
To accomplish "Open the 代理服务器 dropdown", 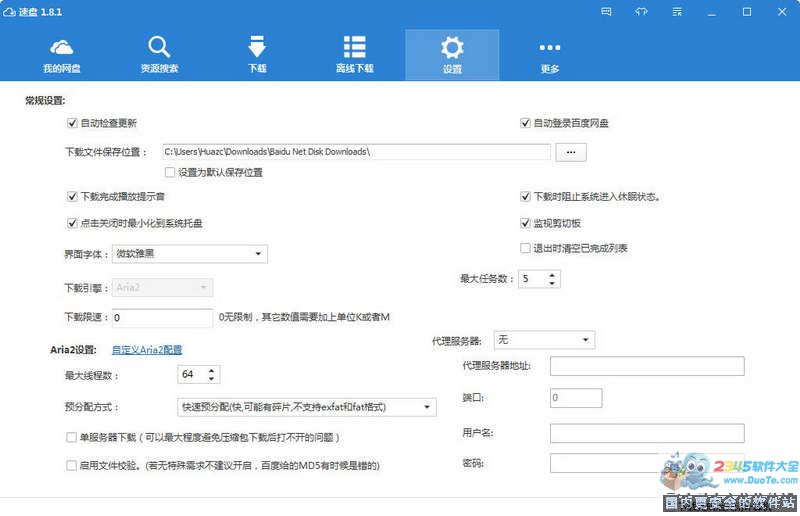I will (x=544, y=340).
